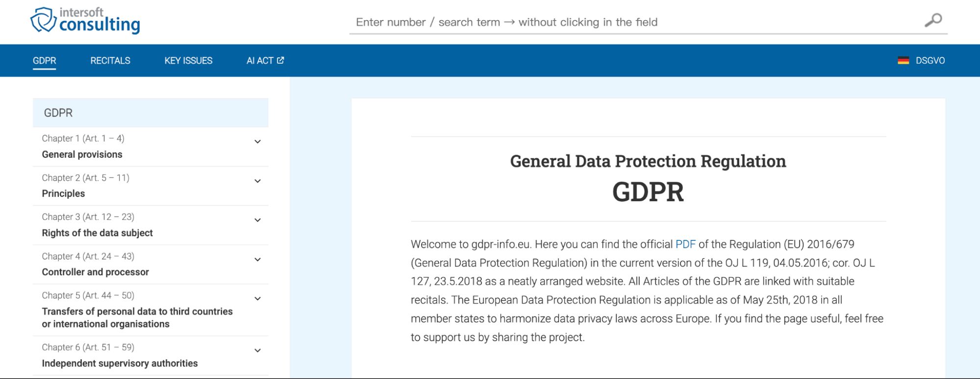This screenshot has width=980, height=379.
Task: Go to the KEY ISSUES tab
Action: 188,60
